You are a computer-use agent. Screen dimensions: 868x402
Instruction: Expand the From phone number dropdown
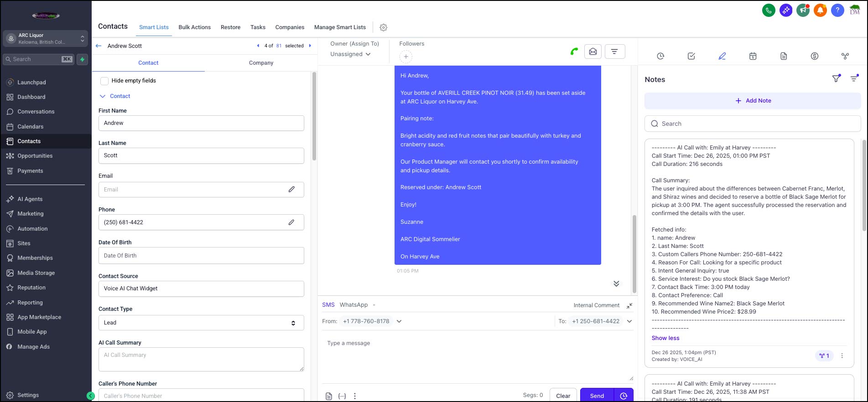coord(399,321)
